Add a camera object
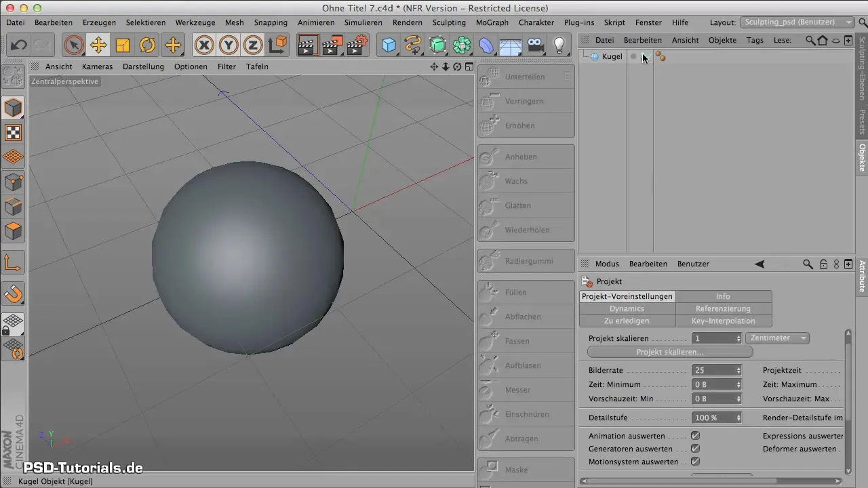868x488 pixels. click(535, 45)
